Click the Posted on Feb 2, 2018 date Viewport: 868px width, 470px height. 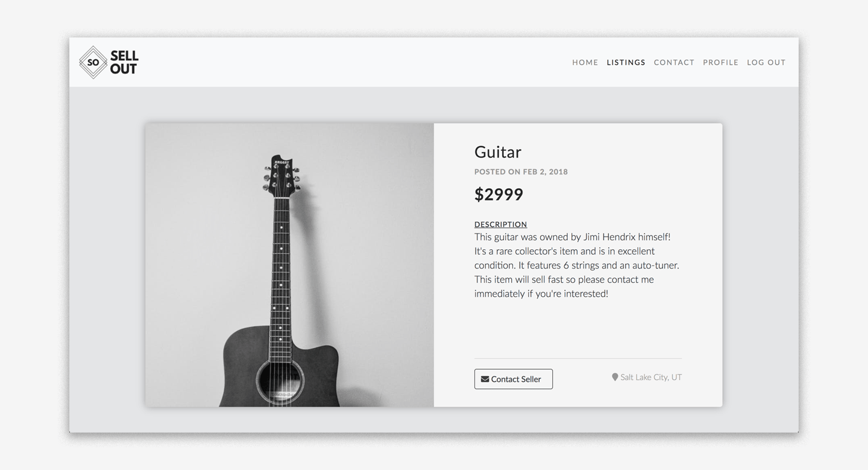click(x=521, y=172)
